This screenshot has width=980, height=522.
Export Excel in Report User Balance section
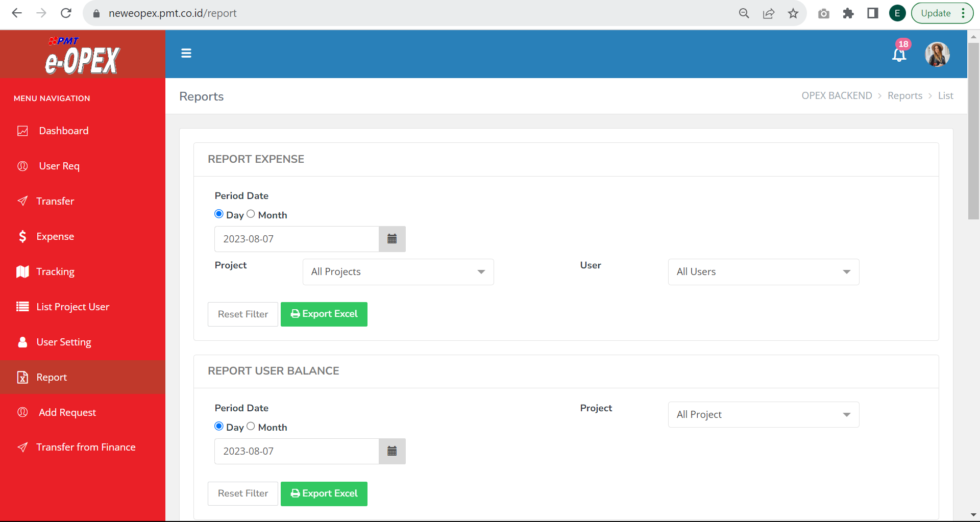pos(324,493)
